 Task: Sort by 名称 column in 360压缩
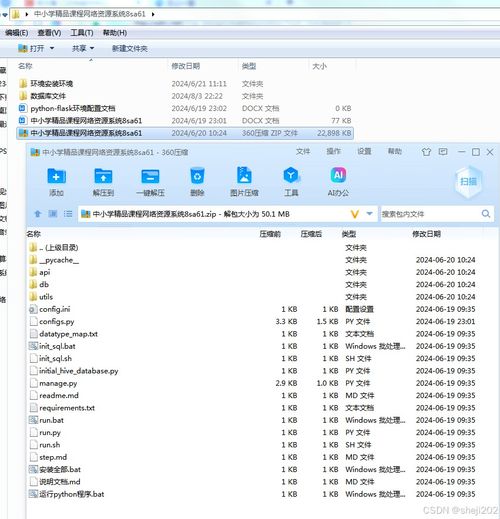[x=34, y=234]
